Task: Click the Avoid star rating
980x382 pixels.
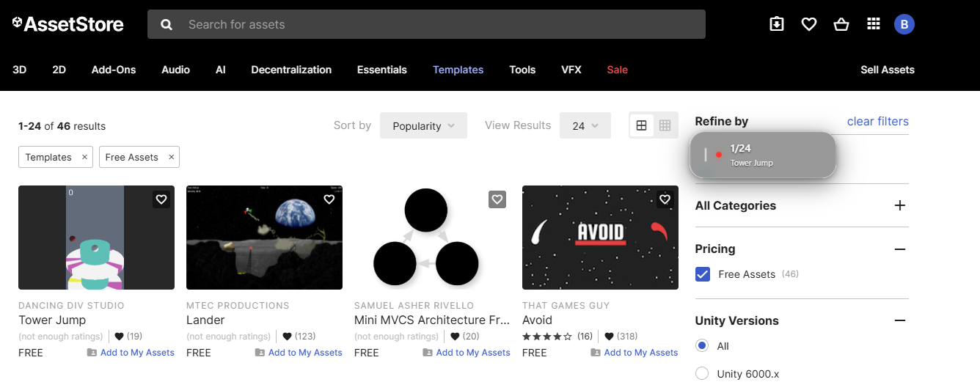Action: (x=547, y=337)
